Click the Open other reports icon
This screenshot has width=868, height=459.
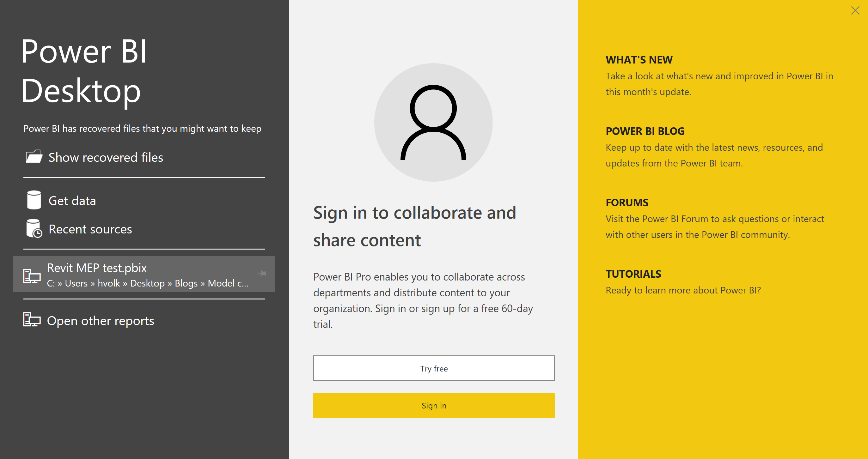pos(32,319)
